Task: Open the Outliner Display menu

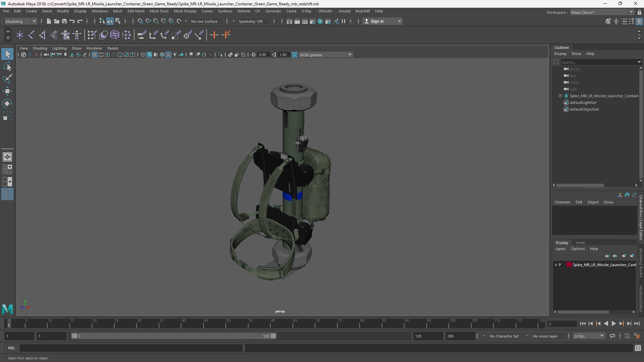Action: pyautogui.click(x=560, y=54)
